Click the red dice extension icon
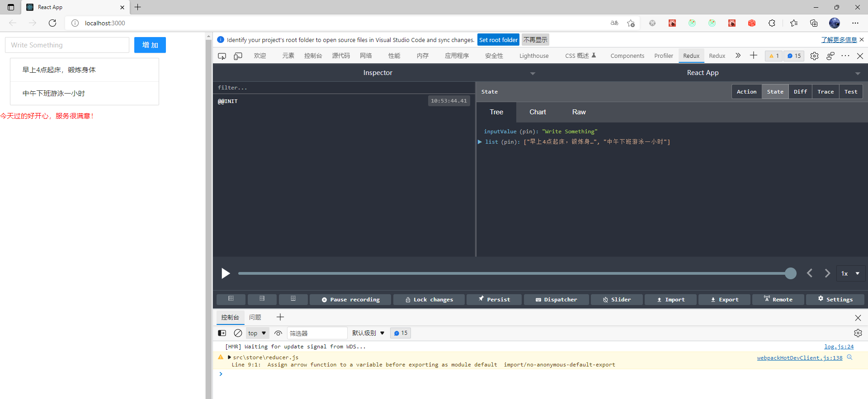The width and height of the screenshot is (868, 399). 752,23
